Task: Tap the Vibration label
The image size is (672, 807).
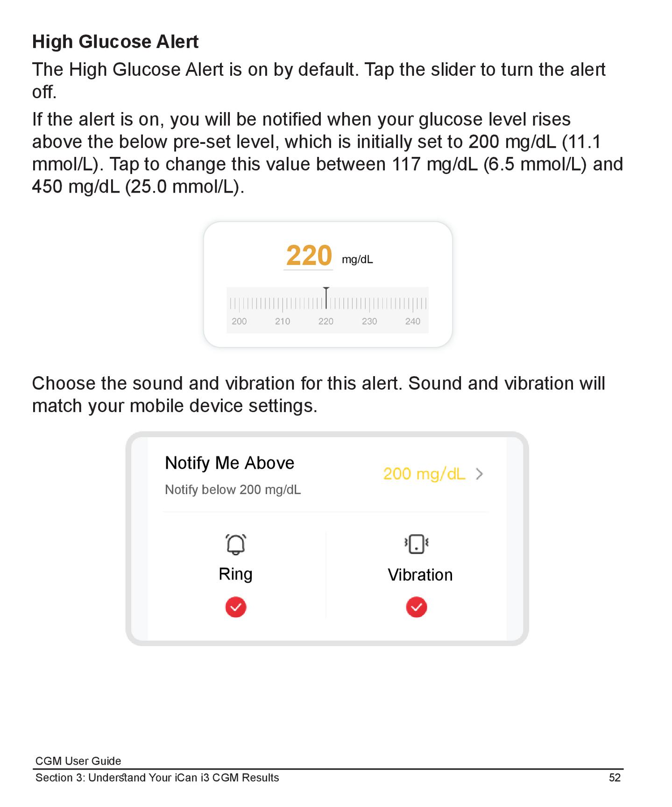Action: (x=420, y=575)
